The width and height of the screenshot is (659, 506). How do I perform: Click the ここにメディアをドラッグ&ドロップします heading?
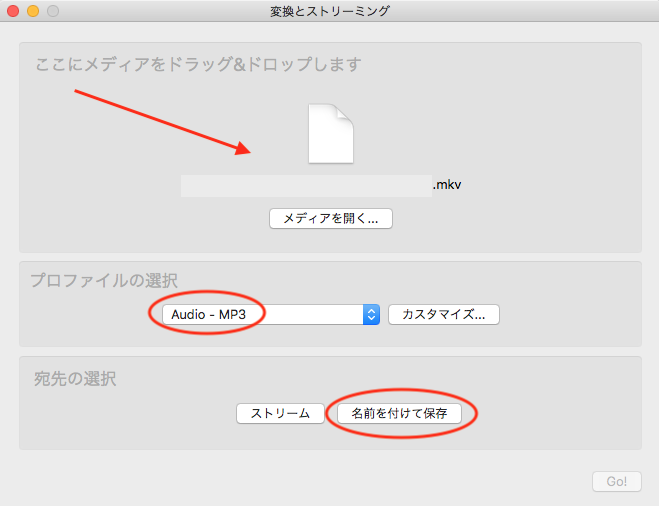(198, 64)
